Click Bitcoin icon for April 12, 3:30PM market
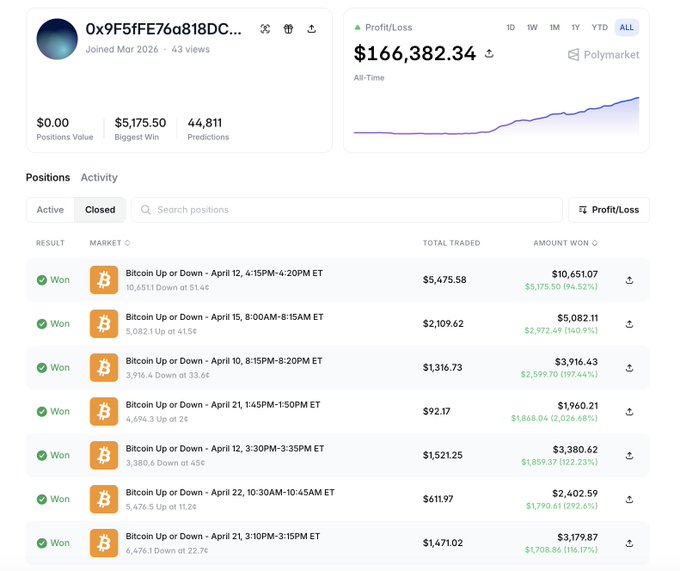680x571 pixels. (104, 455)
